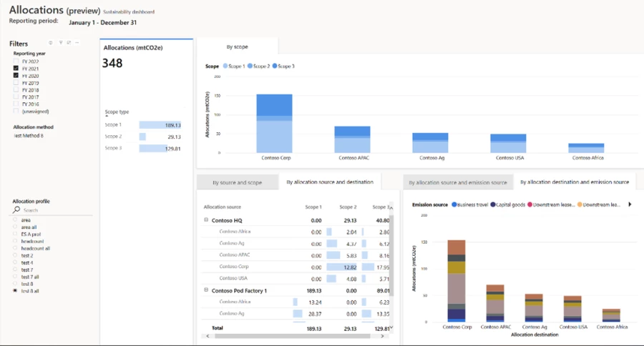Click the Scope type sort arrow
Viewport: 644px width, 346px height.
[x=107, y=117]
